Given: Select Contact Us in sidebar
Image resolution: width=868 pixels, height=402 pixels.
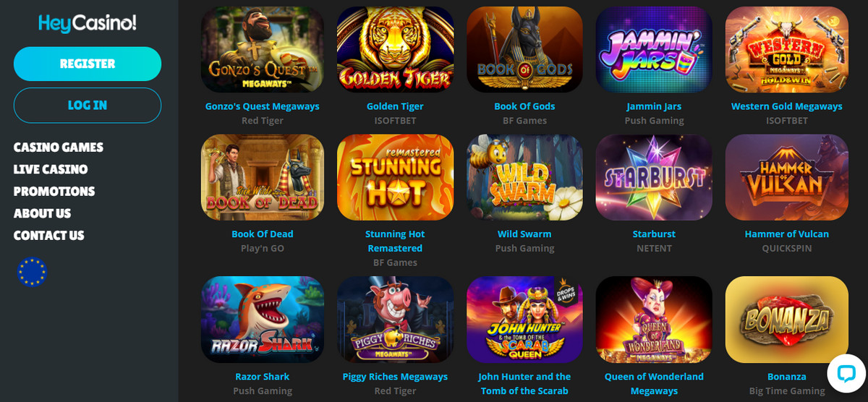Looking at the screenshot, I should coord(49,236).
